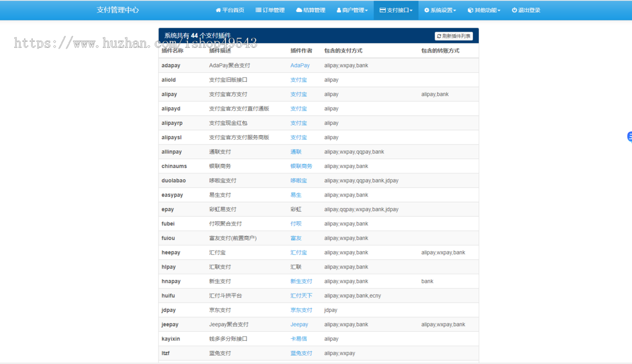The image size is (632, 364).
Task: Open the 富友 author link
Action: coord(296,238)
